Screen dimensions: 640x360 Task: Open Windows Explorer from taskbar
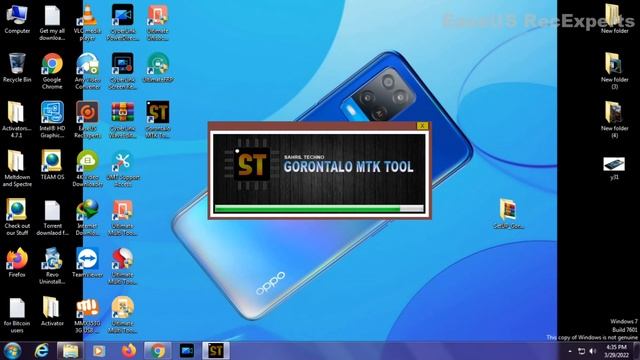70,351
